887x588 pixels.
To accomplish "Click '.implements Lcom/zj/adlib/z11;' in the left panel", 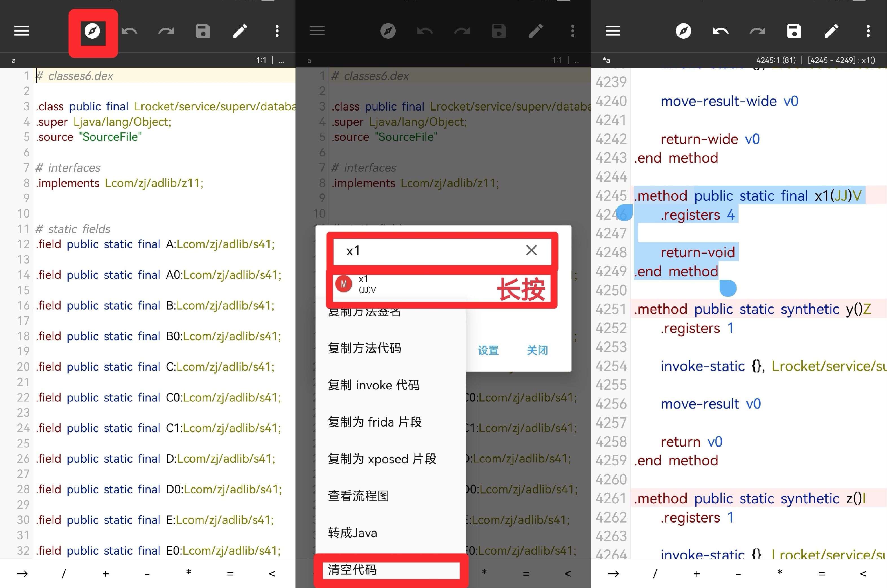I will (120, 183).
